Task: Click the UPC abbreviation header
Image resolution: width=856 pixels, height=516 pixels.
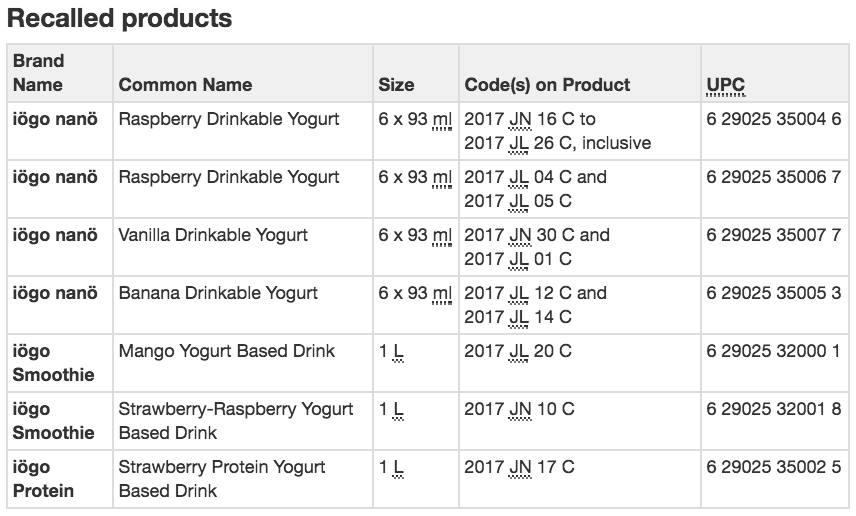Action: 725,85
